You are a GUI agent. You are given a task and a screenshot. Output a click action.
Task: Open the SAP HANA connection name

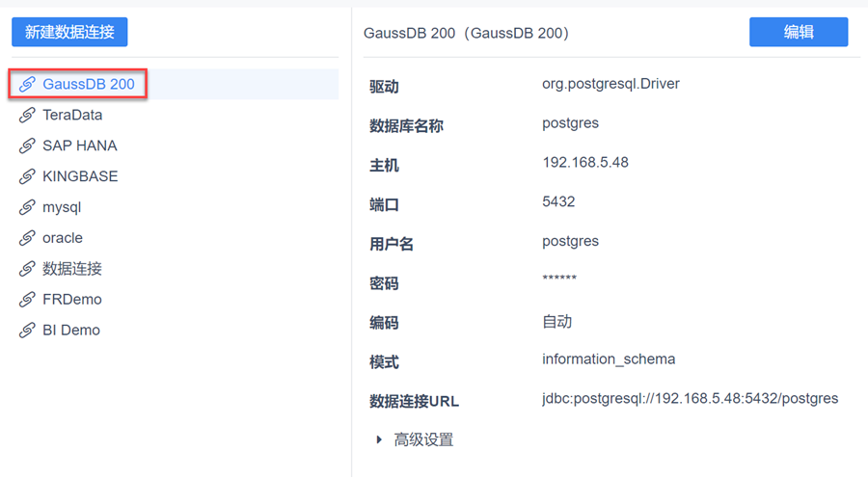coord(80,146)
